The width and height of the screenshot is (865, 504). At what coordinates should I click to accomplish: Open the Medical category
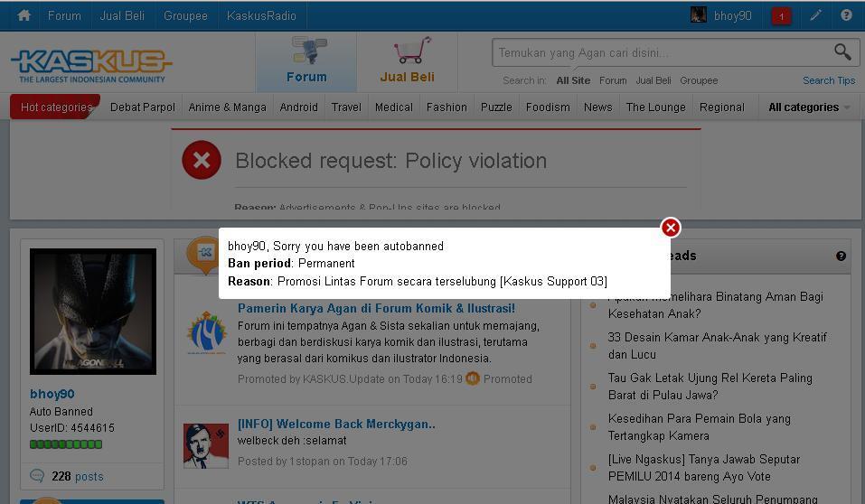pyautogui.click(x=394, y=107)
